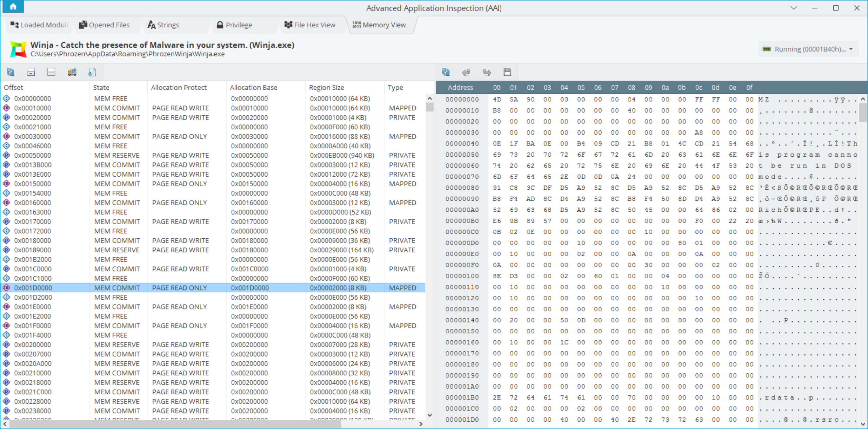This screenshot has width=868, height=429.
Task: Click the collapse rows icon with the minus sign
Action: (x=31, y=72)
